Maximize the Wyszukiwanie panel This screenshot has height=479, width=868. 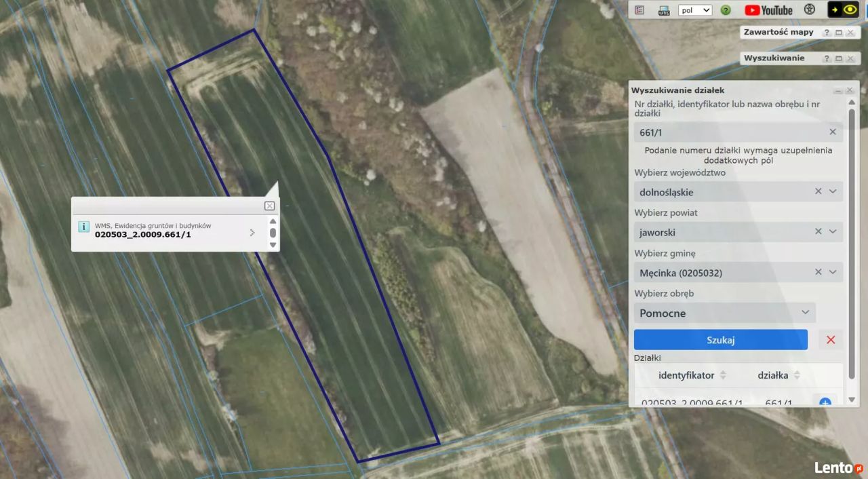(838, 58)
